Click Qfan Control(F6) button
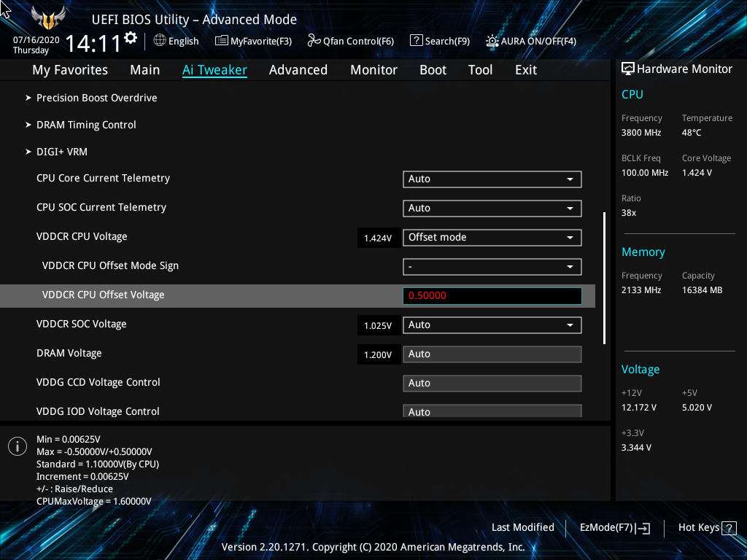Screen dimensions: 747x560 (x=351, y=41)
